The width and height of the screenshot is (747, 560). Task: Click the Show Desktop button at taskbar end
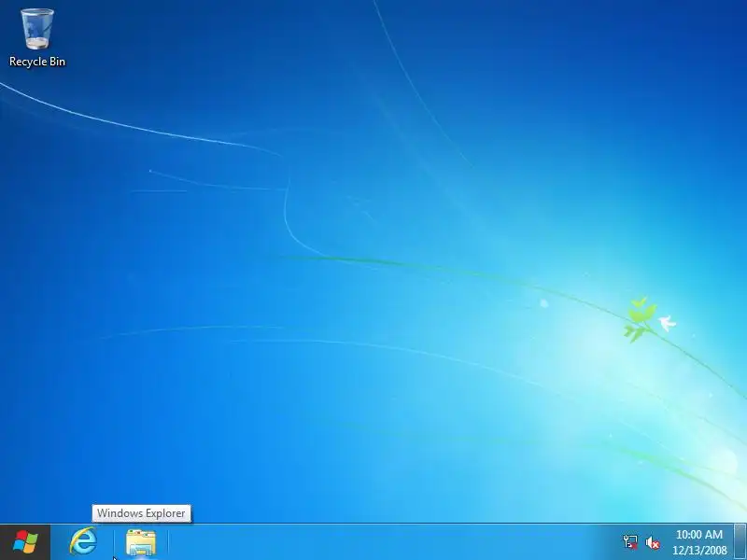(x=740, y=542)
